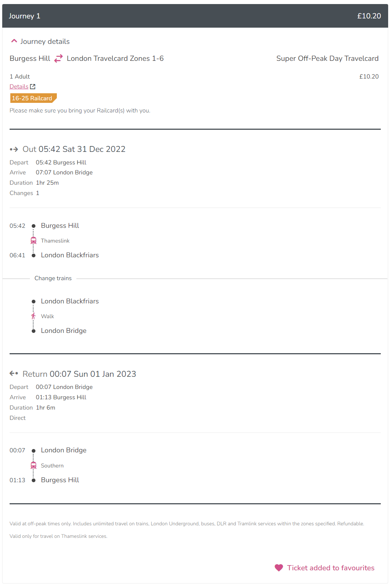Click the external link icon beside Details
This screenshot has height=588, width=390.
(32, 87)
